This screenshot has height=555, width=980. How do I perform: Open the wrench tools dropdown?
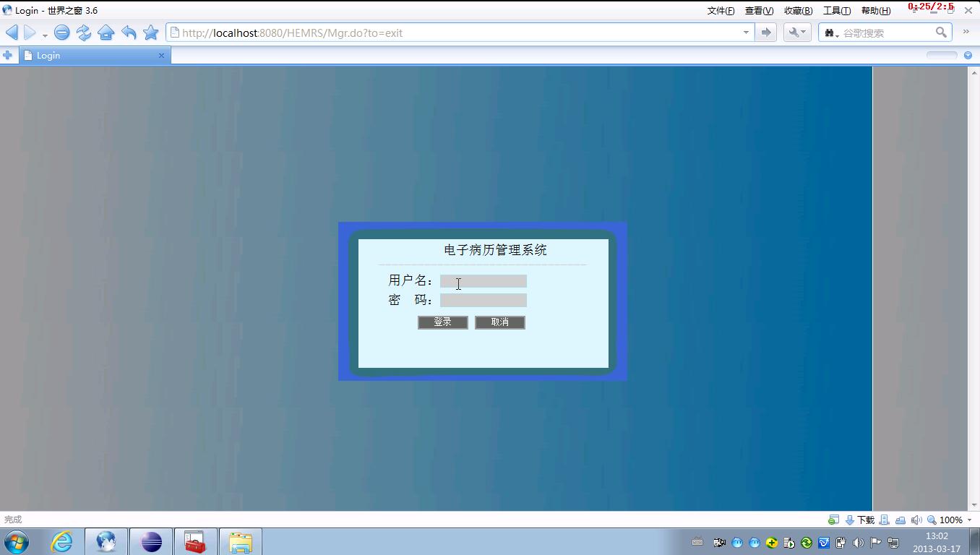(797, 33)
